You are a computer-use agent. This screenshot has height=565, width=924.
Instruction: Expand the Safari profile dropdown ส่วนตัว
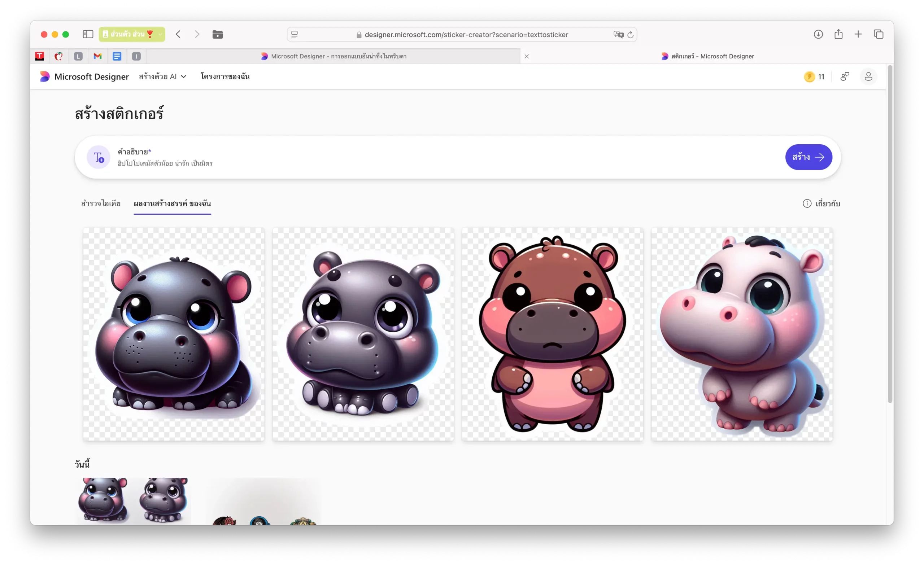coord(132,35)
